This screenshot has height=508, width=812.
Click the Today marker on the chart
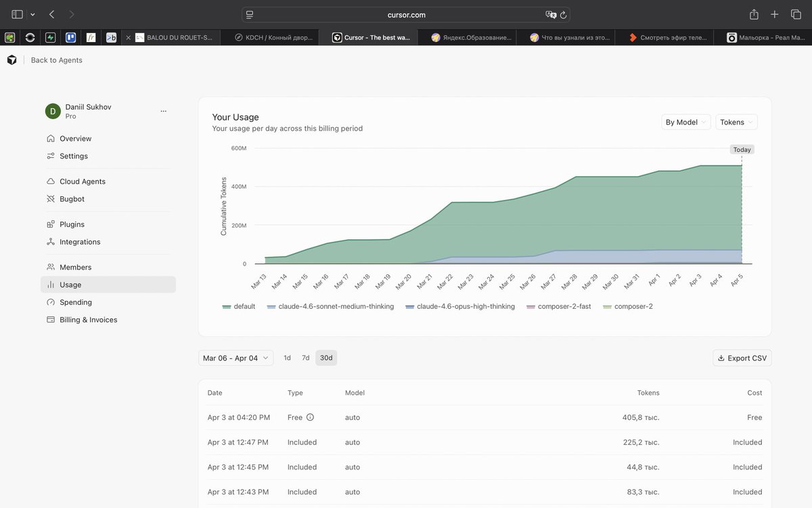point(742,150)
